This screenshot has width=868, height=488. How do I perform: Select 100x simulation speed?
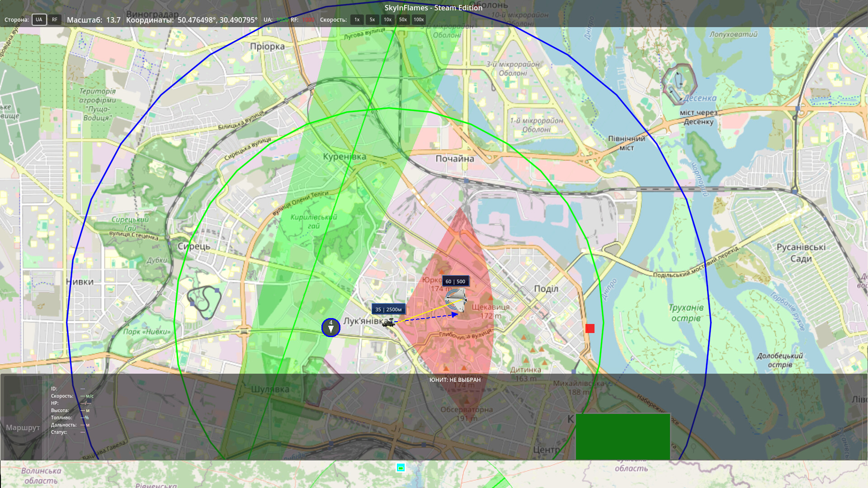(419, 19)
